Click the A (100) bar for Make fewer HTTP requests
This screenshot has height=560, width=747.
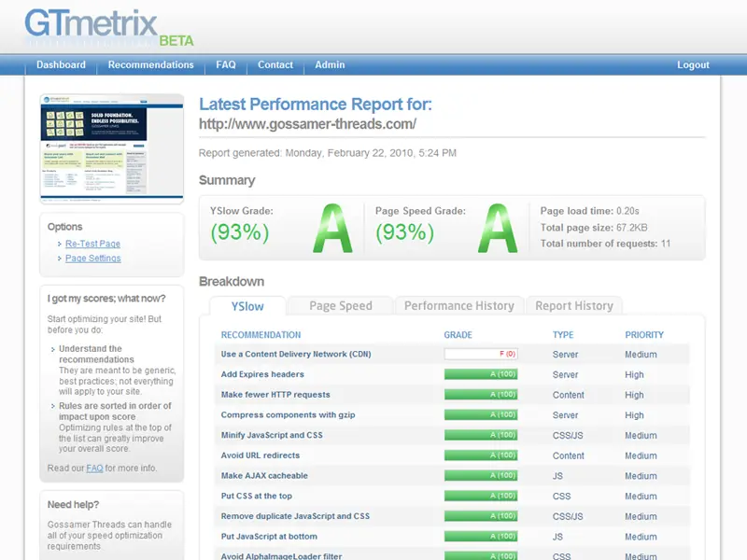click(481, 394)
